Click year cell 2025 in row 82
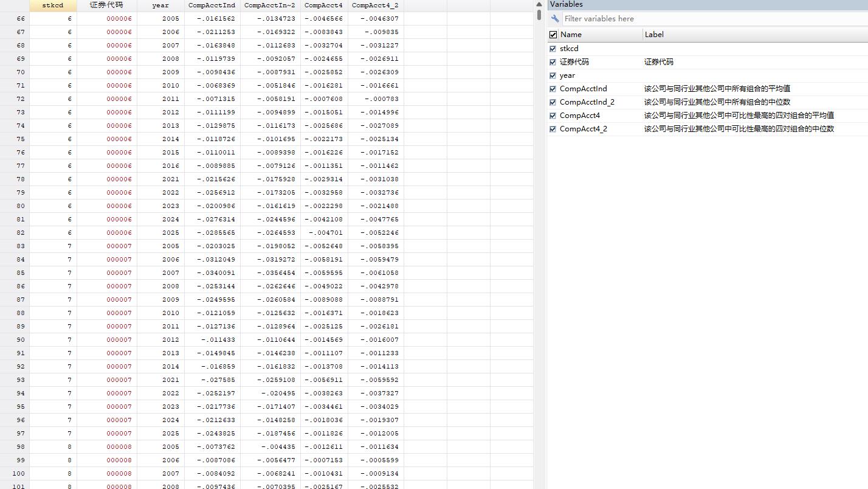Viewport: 868px width, 489px height. pos(160,233)
